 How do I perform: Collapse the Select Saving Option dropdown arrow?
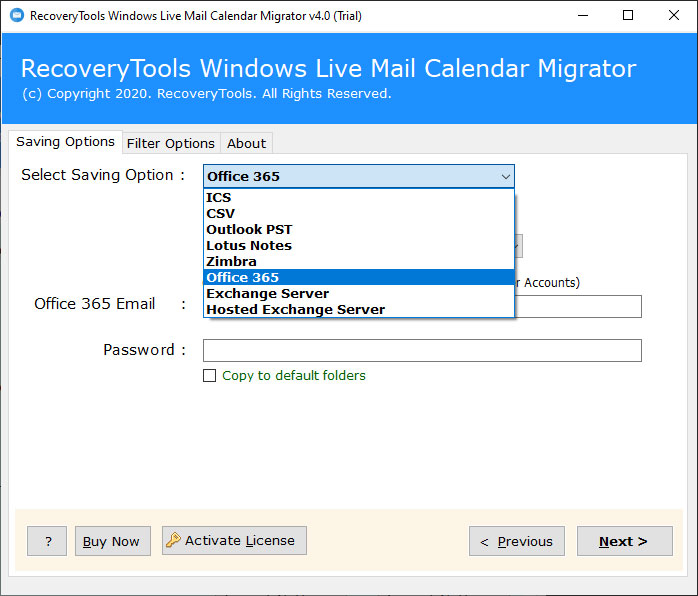[505, 176]
